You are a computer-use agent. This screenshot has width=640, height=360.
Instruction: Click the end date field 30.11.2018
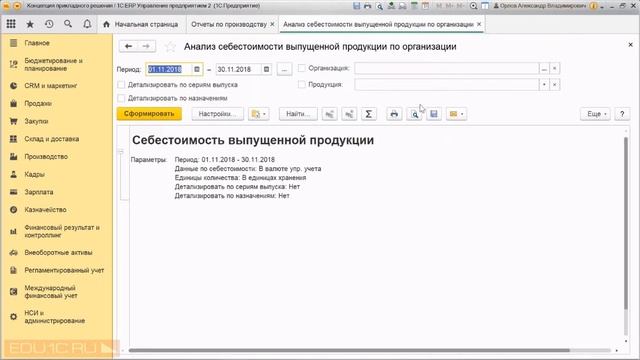pyautogui.click(x=239, y=69)
